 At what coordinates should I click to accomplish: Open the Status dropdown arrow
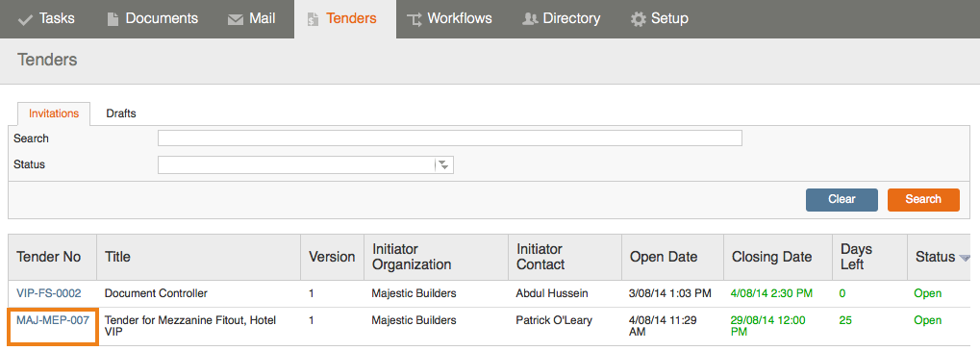[x=443, y=164]
